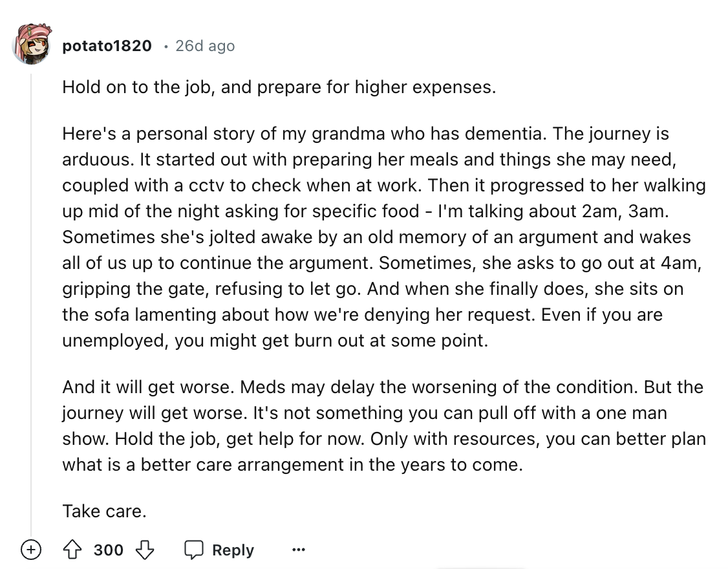Click the speech bubble reply icon
Image resolution: width=728 pixels, height=569 pixels.
(194, 550)
